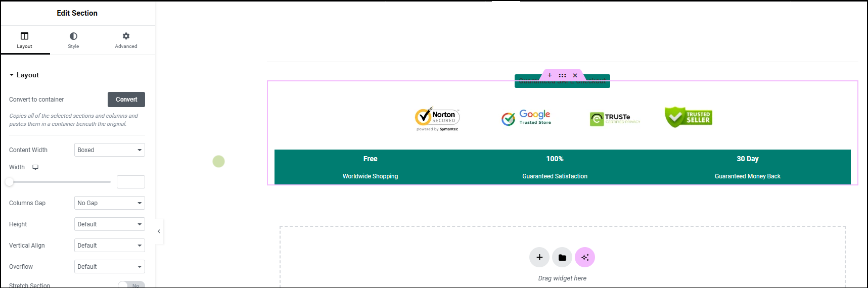Click the edit section grid handle
This screenshot has width=868, height=288.
(x=563, y=75)
